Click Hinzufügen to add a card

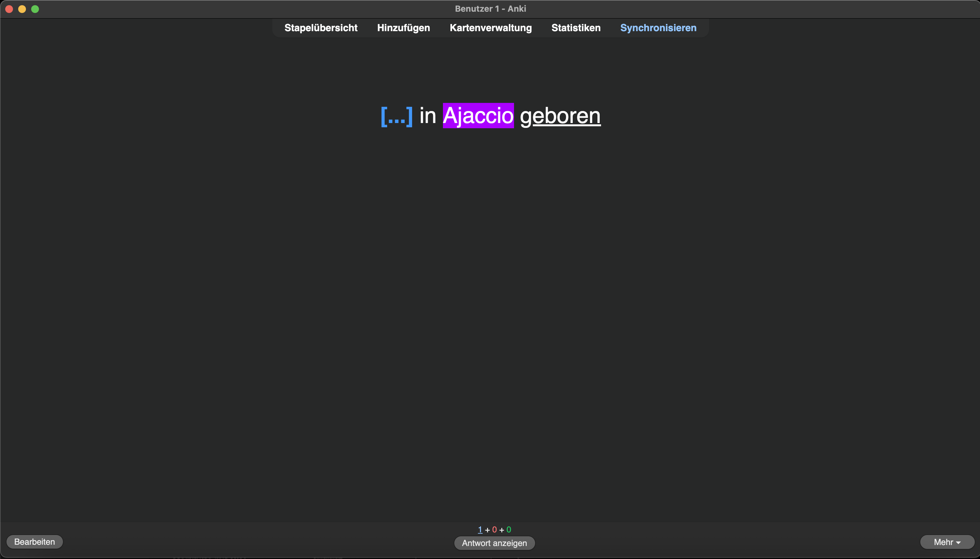tap(403, 28)
